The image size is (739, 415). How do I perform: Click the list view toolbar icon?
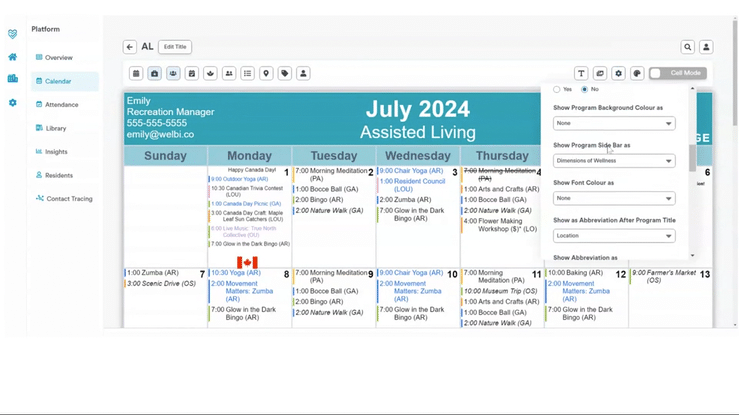pyautogui.click(x=247, y=73)
